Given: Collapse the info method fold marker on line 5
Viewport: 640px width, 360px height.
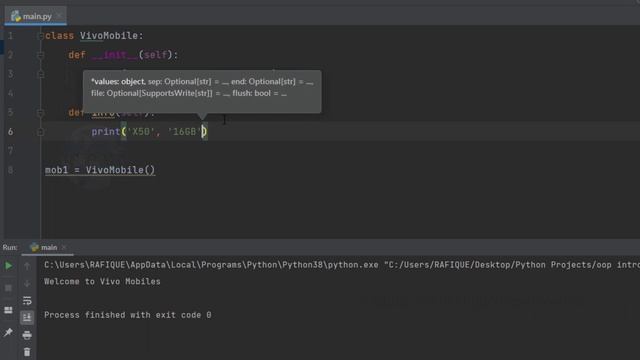Looking at the screenshot, I should coord(40,113).
